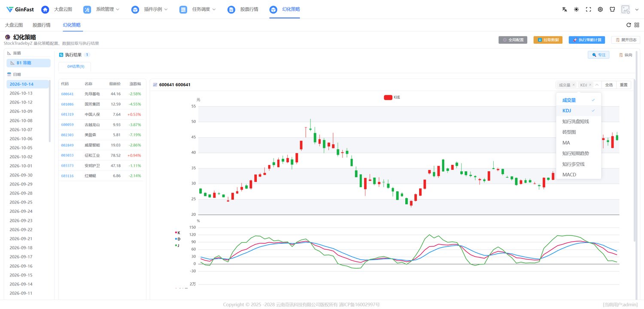Click 重置 to reset indicators
Viewport: 644px width, 309px height.
coord(624,85)
